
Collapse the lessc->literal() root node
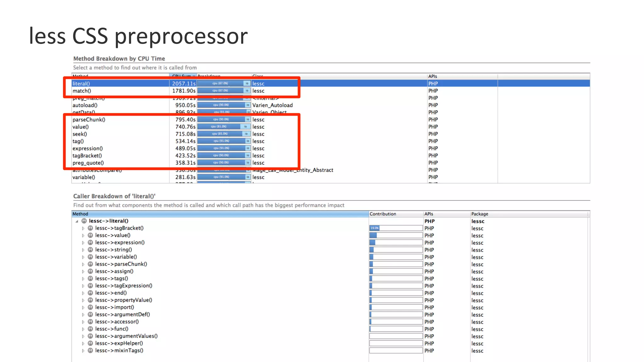[x=77, y=221]
